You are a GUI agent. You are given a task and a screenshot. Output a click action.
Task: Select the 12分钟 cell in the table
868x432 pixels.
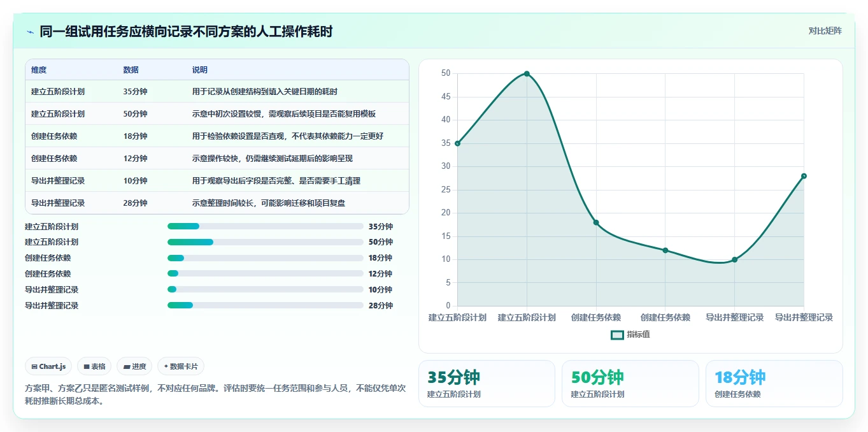pos(135,159)
